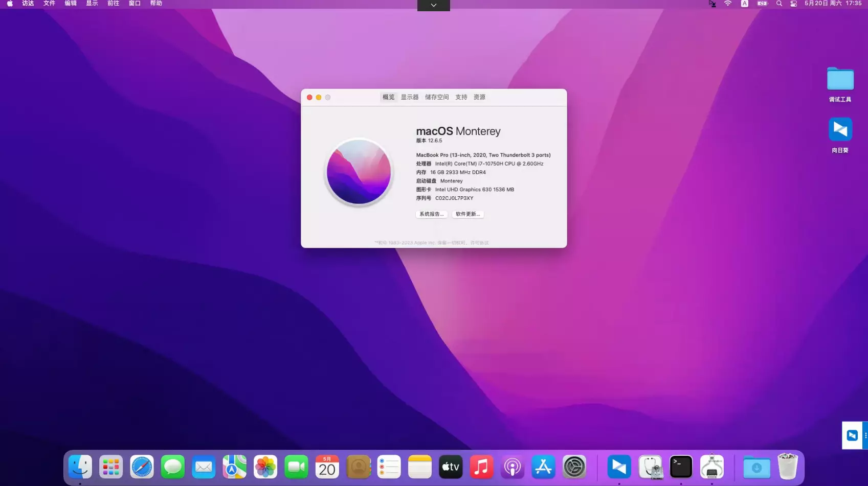Image resolution: width=868 pixels, height=486 pixels.
Task: Click the input source indicator in menu bar
Action: tap(744, 4)
